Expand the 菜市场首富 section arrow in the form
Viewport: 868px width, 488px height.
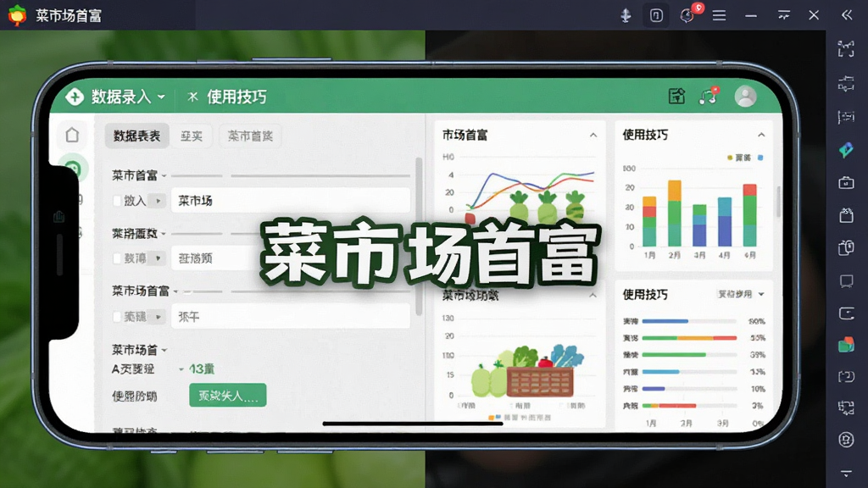coord(175,291)
